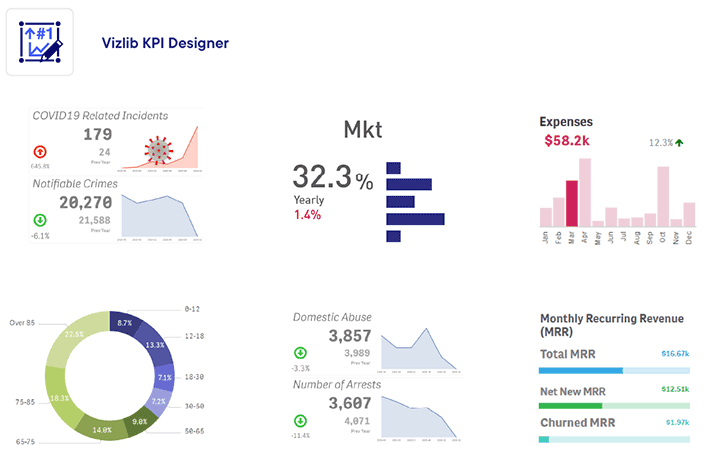Click the -6.1% change value

[40, 236]
